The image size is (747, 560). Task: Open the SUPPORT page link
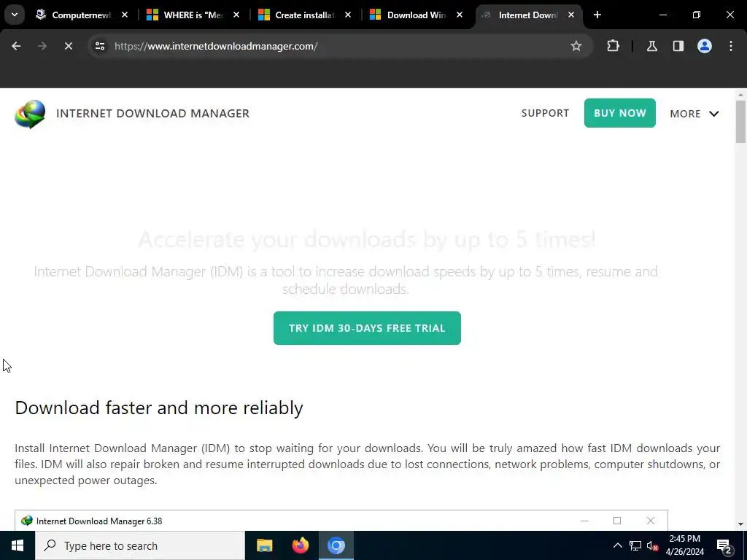545,113
